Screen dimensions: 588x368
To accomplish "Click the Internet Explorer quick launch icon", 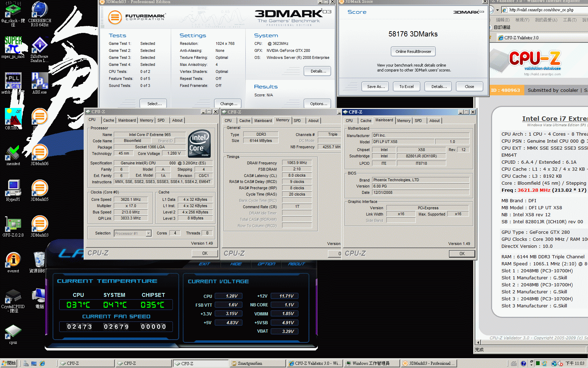I will [x=42, y=363].
